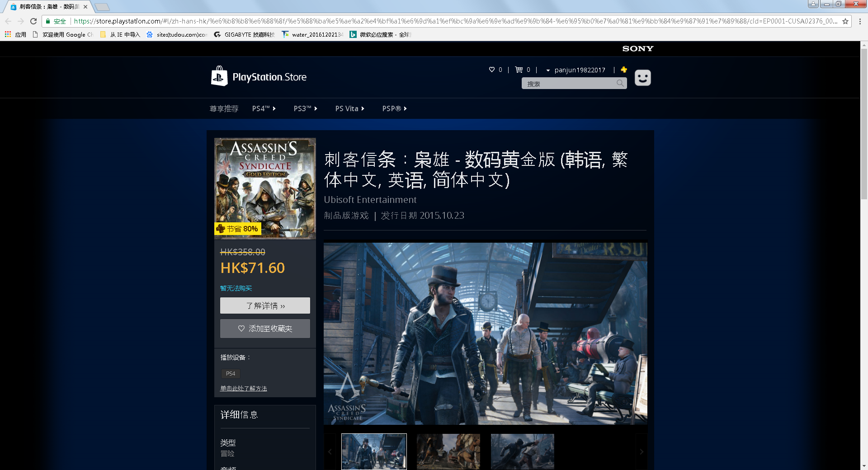Viewport: 868px width, 470px height.
Task: Select the second screenshot thumbnail
Action: (448, 451)
